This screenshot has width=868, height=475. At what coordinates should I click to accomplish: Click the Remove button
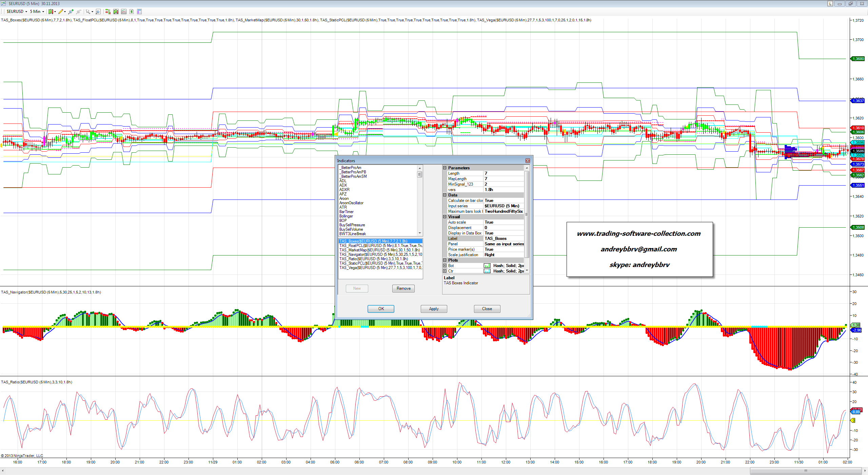coord(403,288)
